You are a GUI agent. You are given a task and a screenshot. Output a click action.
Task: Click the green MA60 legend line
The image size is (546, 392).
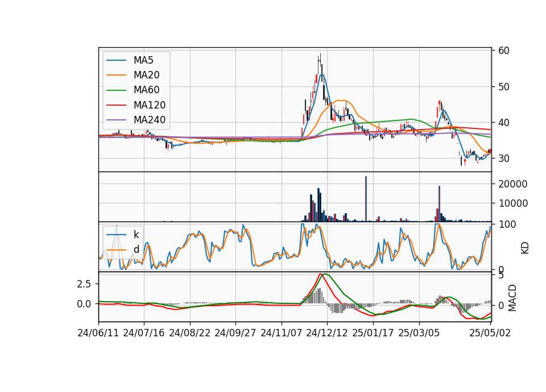(x=116, y=90)
